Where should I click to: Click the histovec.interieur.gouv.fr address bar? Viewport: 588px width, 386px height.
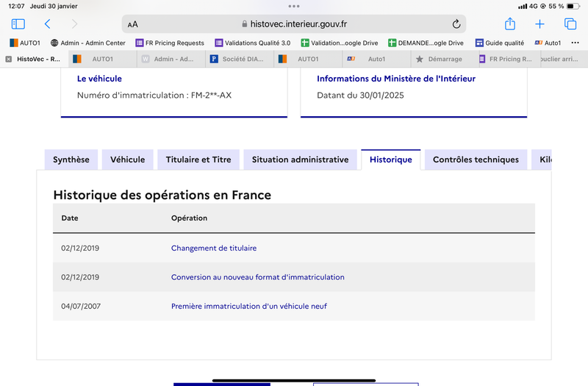tap(293, 24)
